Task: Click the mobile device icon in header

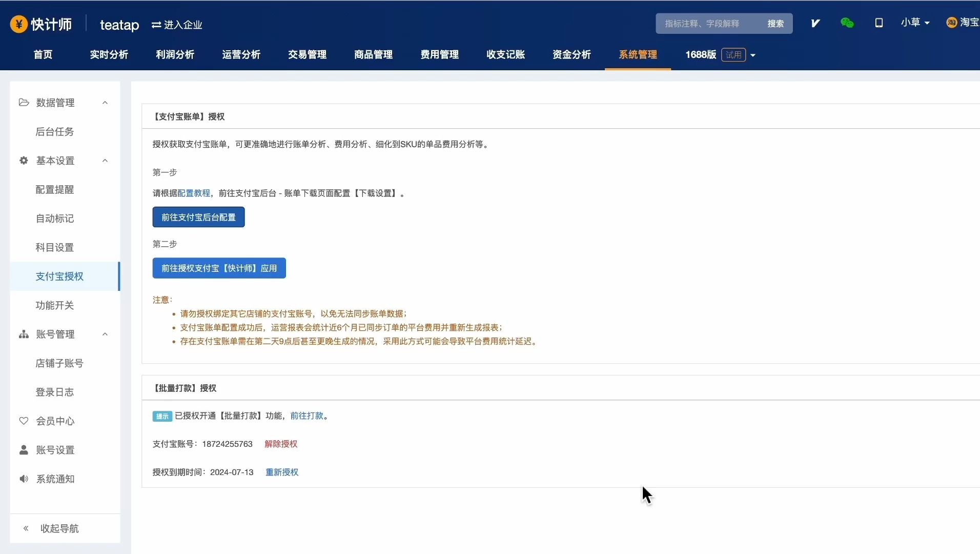Action: (x=879, y=23)
